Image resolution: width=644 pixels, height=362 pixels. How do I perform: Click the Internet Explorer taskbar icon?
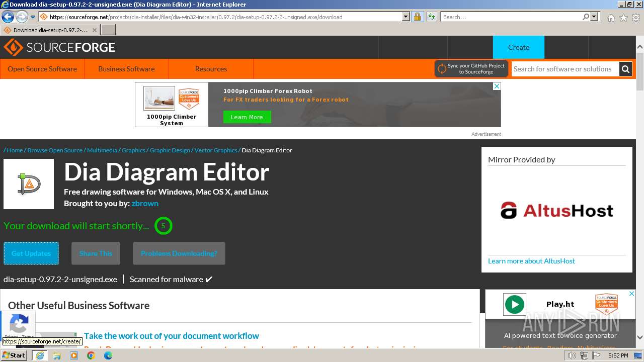pyautogui.click(x=39, y=355)
